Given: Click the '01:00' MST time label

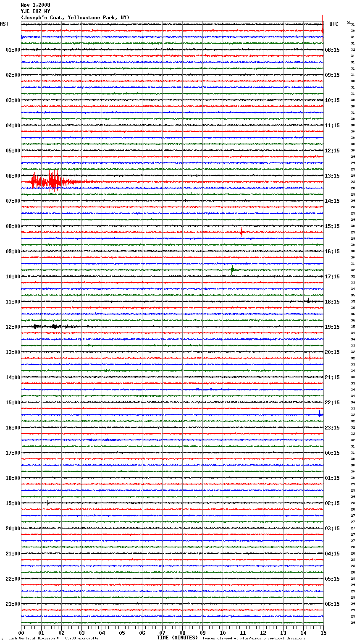Looking at the screenshot, I should (x=13, y=50).
